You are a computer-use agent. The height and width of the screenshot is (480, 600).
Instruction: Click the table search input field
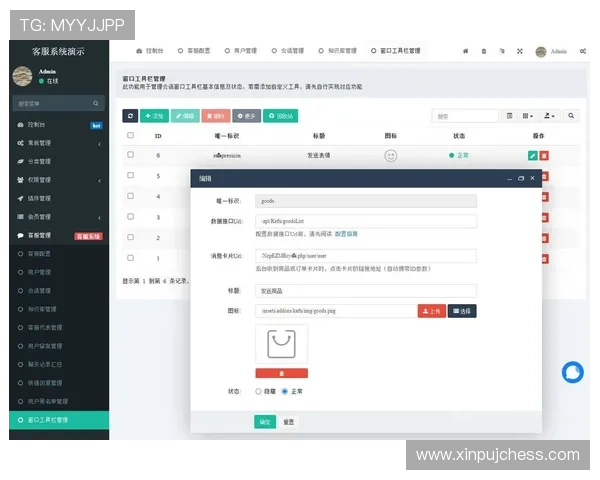tap(465, 116)
